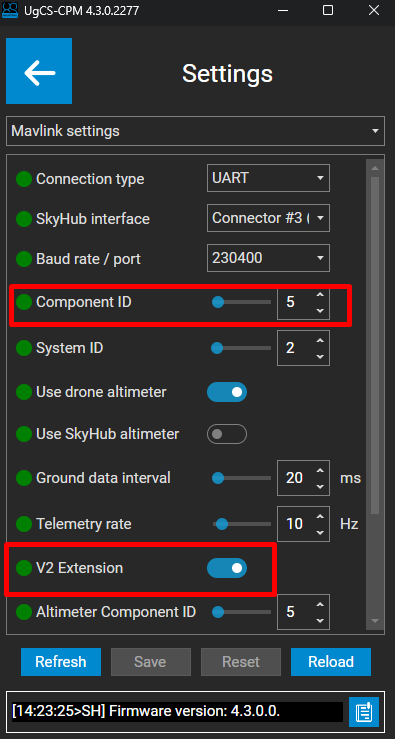The image size is (395, 739).
Task: Open Connection type UART dropdown
Action: point(268,178)
